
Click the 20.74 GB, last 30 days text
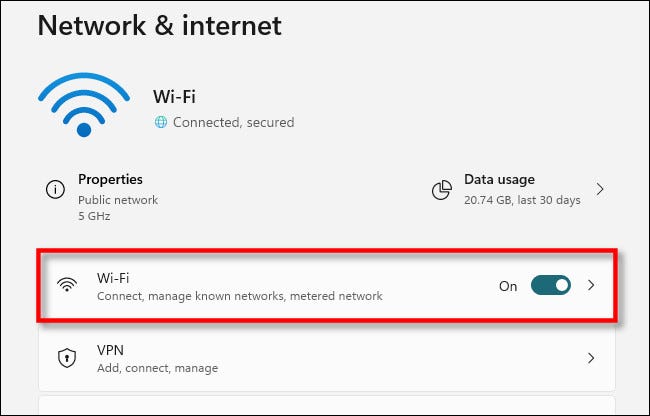click(x=522, y=200)
